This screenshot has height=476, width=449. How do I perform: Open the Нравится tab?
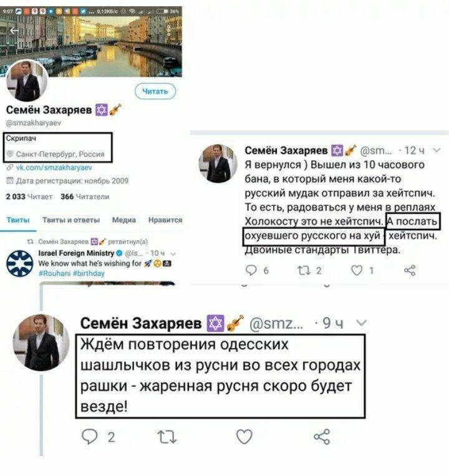(165, 220)
